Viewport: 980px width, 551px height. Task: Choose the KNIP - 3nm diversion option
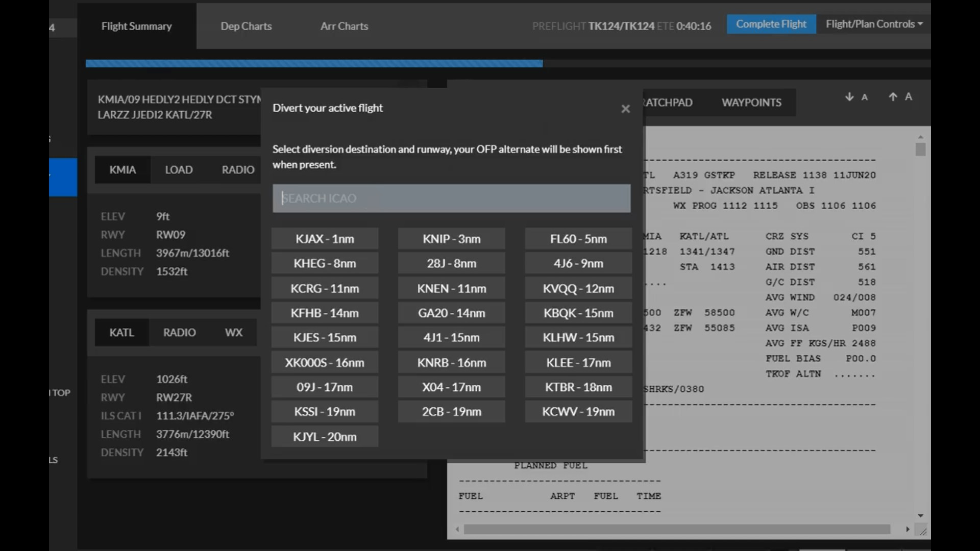(x=451, y=239)
